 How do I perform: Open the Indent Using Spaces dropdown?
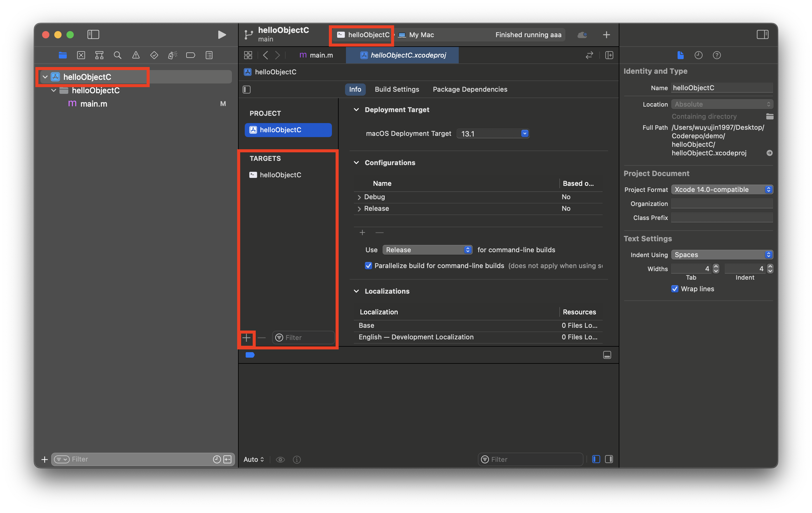[722, 254]
